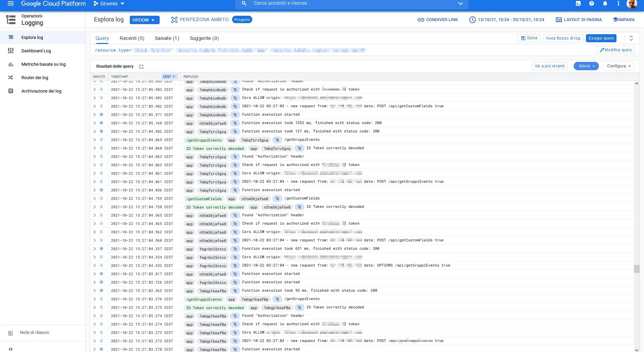This screenshot has width=644, height=352.
Task: Switch to the Recenti (5) tab
Action: [x=132, y=38]
